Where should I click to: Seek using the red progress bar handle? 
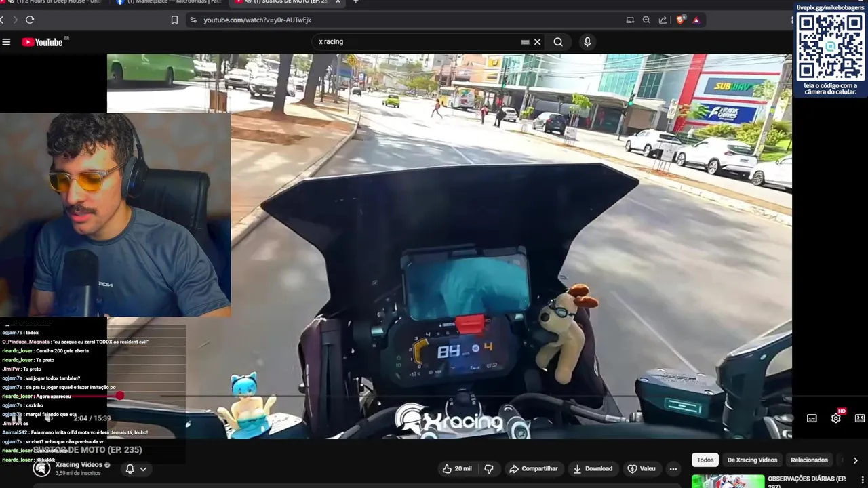120,395
